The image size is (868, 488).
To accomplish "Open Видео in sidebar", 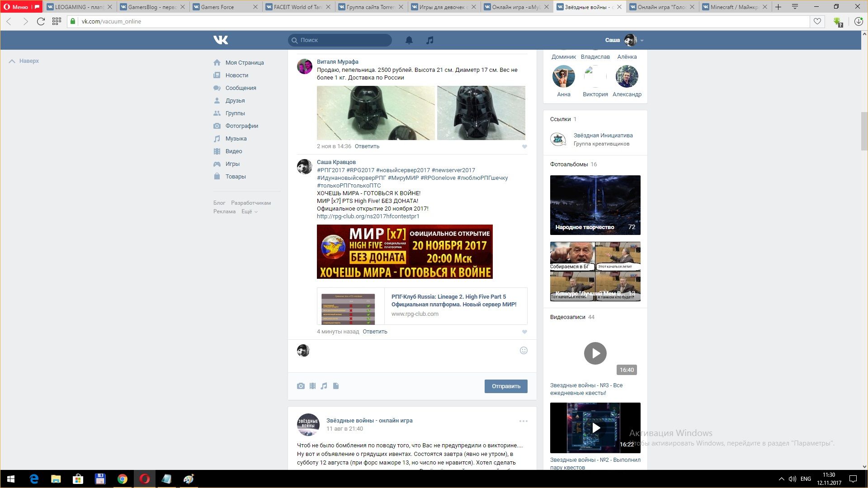I will pos(234,151).
